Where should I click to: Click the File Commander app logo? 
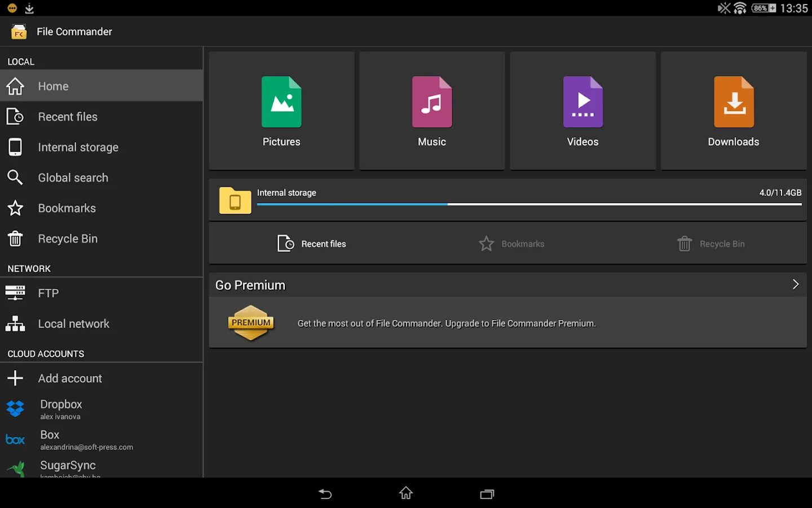(19, 32)
